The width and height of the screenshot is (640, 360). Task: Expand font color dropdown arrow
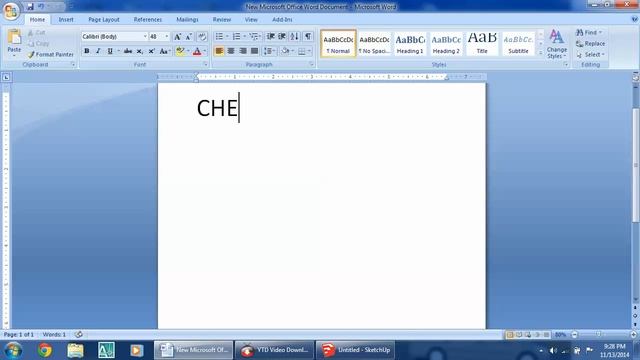[204, 51]
